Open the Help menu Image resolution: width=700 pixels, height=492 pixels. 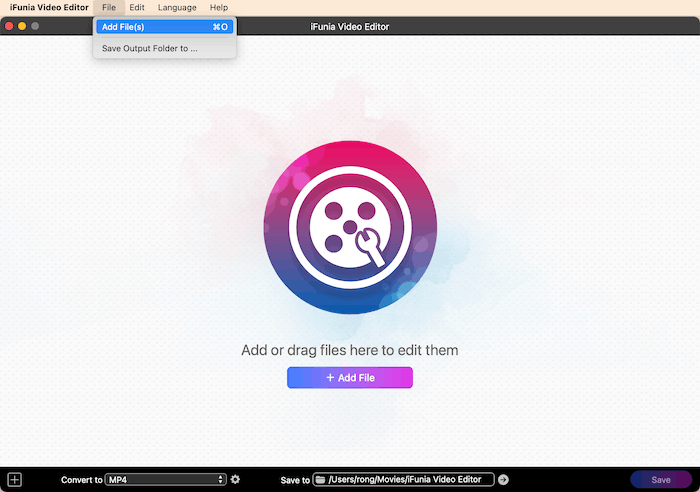[218, 7]
